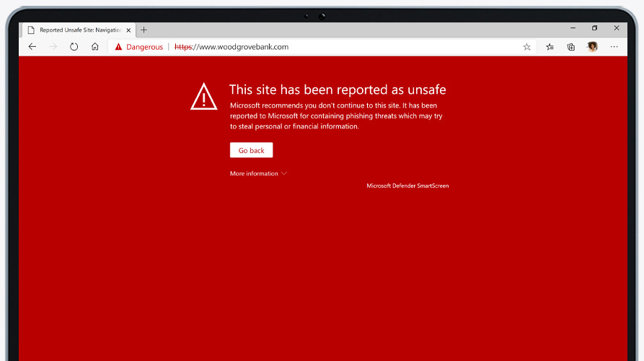
Task: Click the red Dangerous warning triangle icon
Action: [118, 47]
